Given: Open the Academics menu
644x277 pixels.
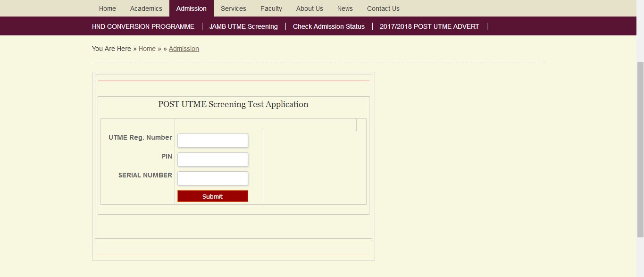Looking at the screenshot, I should [x=146, y=8].
